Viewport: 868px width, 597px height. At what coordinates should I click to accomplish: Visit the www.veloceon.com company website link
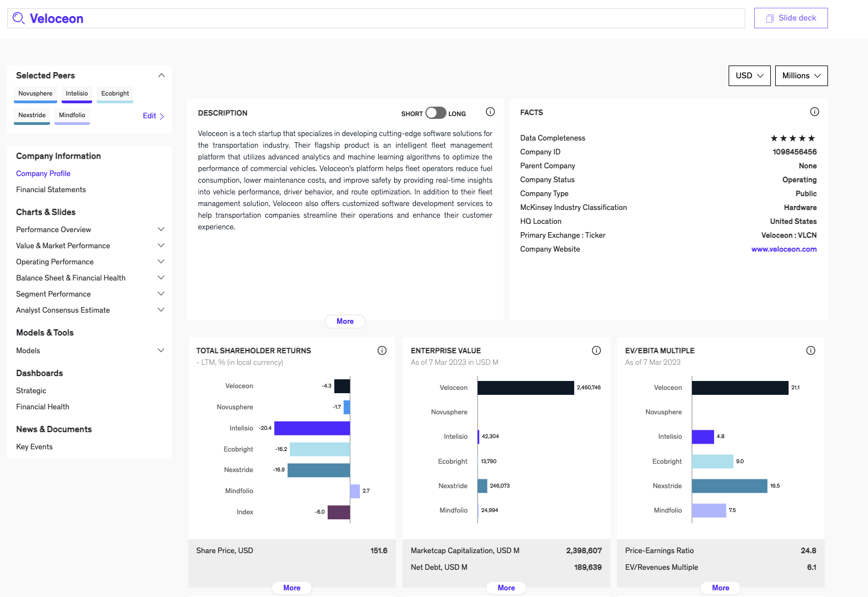tap(784, 249)
